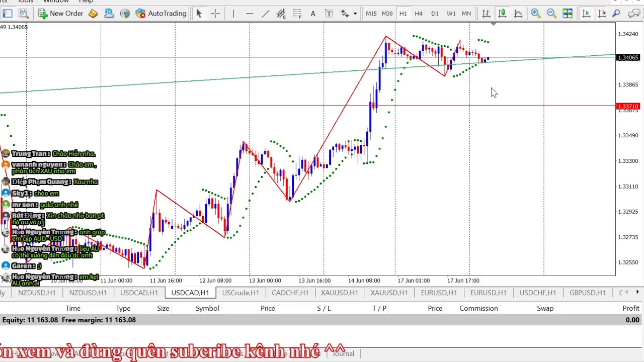Open the USDCHF,H1 chart tab
This screenshot has width=644, height=362.
point(538,293)
